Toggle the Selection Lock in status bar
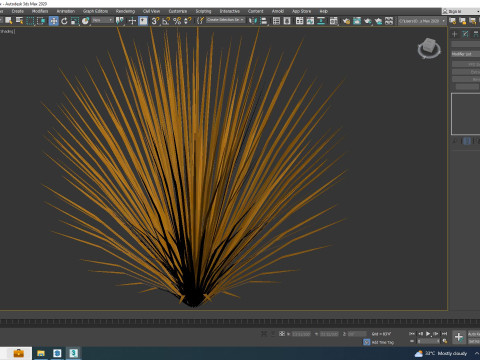The width and height of the screenshot is (480, 360). (273, 334)
